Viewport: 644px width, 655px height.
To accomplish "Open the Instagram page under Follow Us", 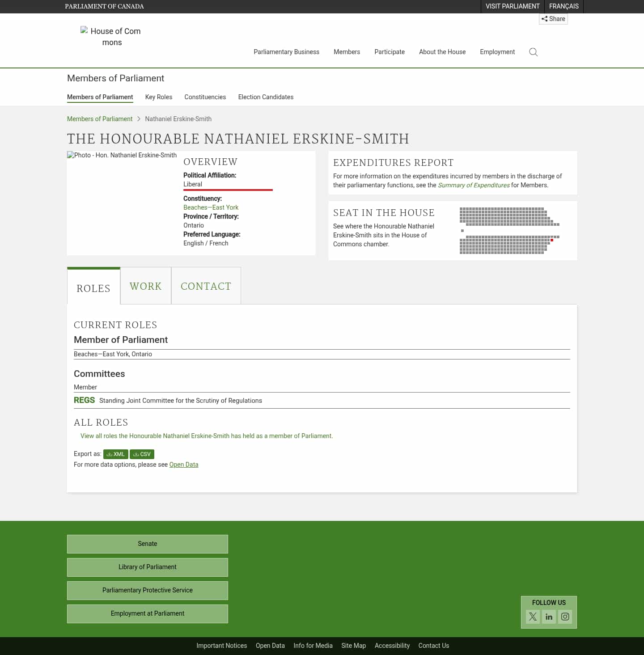I will click(x=565, y=617).
